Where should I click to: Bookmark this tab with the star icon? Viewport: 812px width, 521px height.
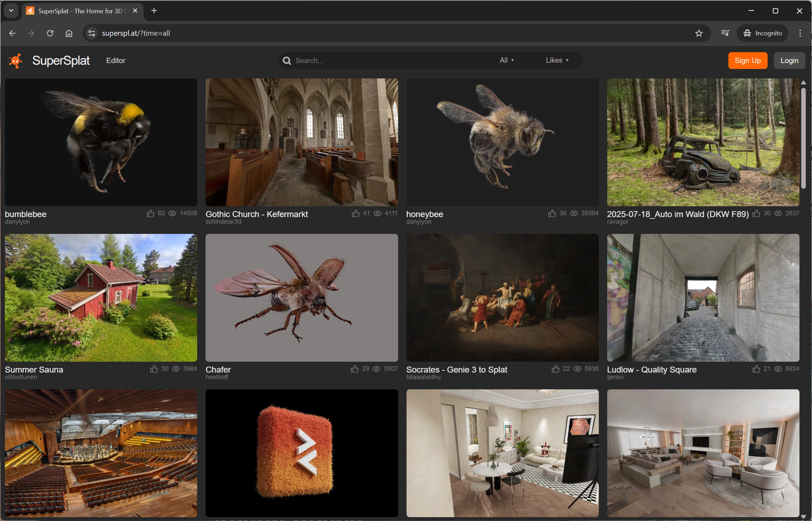tap(699, 33)
